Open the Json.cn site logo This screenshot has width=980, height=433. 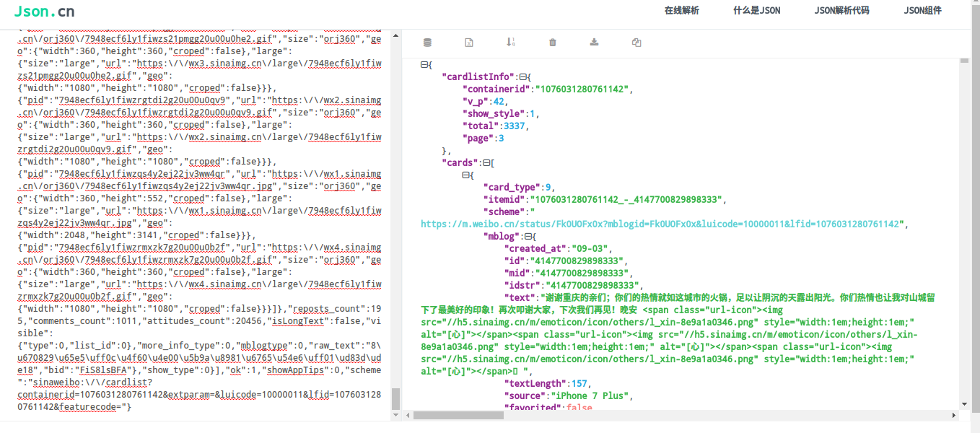(x=44, y=11)
